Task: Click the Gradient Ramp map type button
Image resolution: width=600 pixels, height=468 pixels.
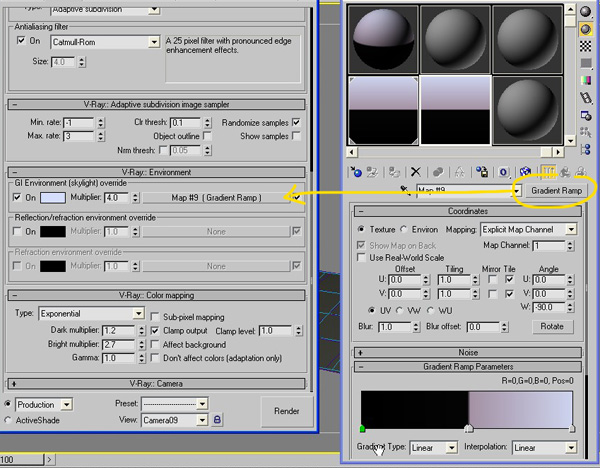Action: click(556, 189)
